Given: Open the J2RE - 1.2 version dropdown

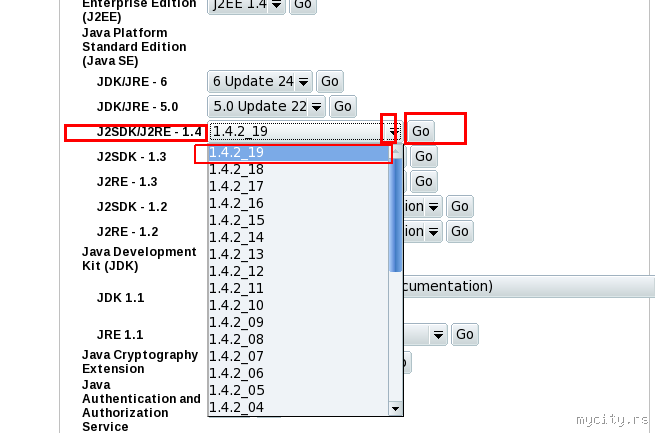Looking at the screenshot, I should (423, 231).
